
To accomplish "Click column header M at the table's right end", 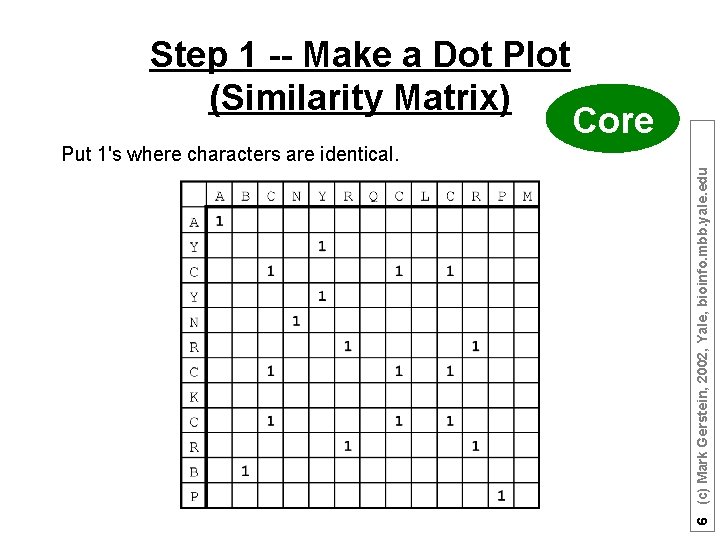I will pos(527,196).
